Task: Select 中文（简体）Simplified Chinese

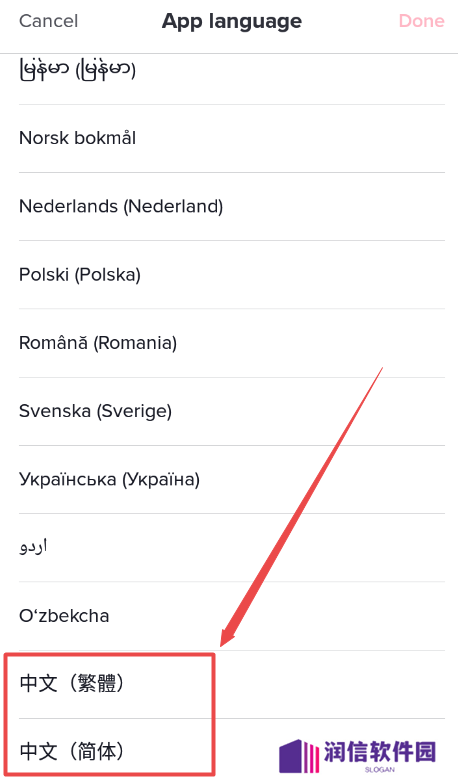Action: click(x=231, y=750)
